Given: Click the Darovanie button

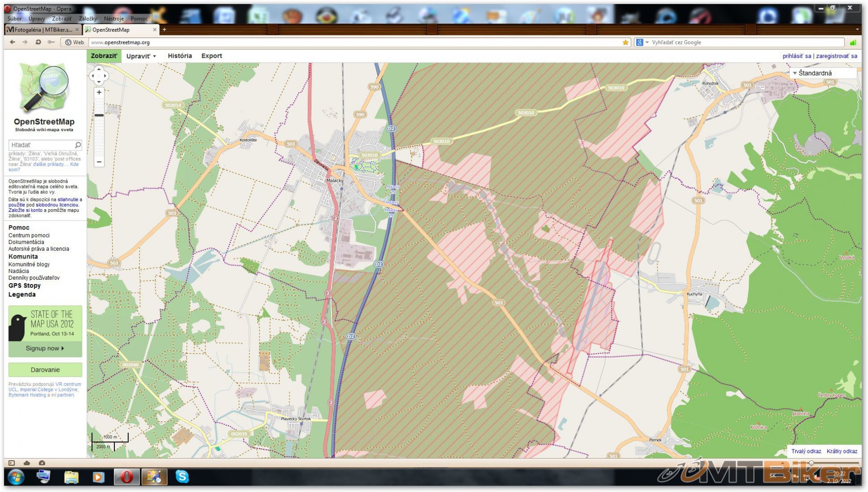Looking at the screenshot, I should [x=45, y=370].
